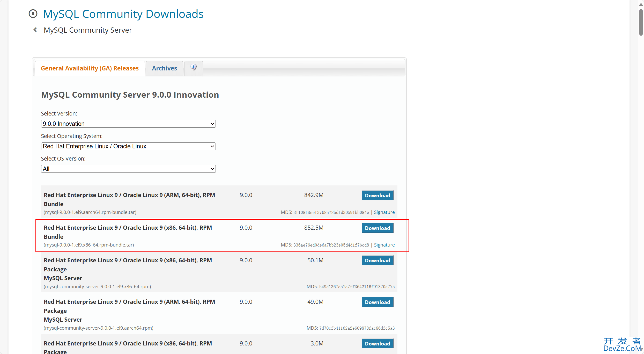Click the Signature link for x86 64-bit bundle
The image size is (644, 354).
click(384, 244)
